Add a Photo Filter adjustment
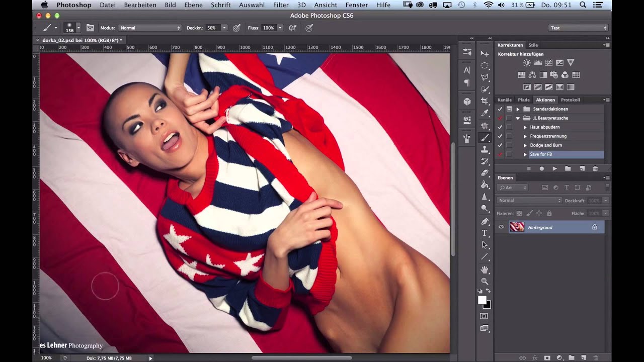The image size is (644, 362). pos(554,75)
